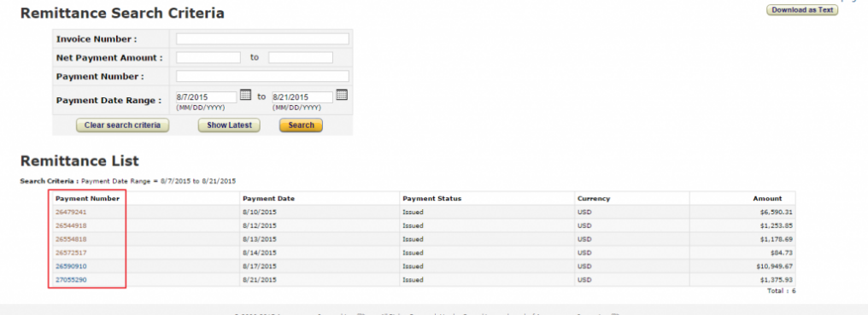Edit start date field showing 8/7/2015
Screen dimensions: 868x315
click(x=206, y=96)
